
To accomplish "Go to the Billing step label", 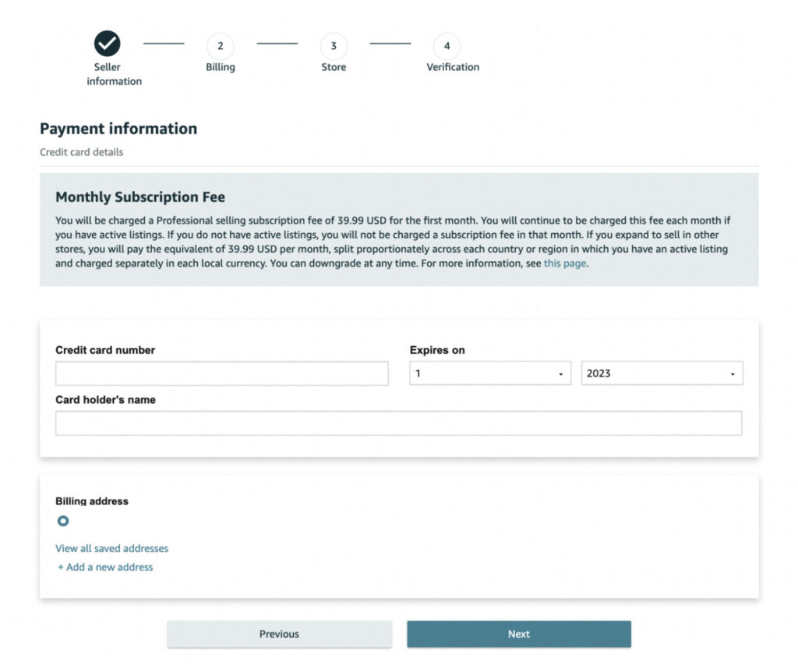I will click(220, 67).
